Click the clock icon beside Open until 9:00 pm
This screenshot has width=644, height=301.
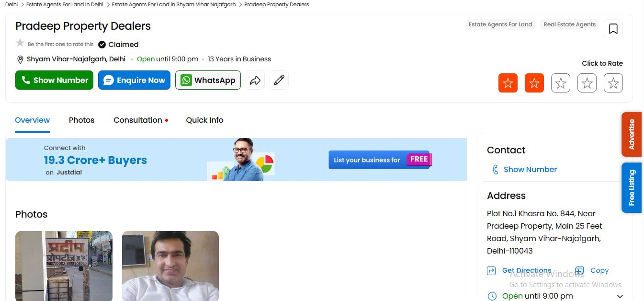[492, 296]
